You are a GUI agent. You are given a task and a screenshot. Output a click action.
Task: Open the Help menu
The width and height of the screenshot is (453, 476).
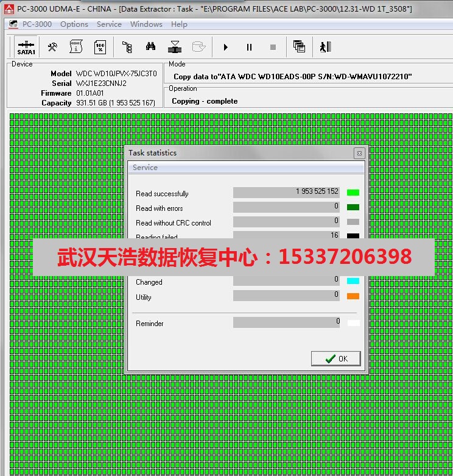179,24
